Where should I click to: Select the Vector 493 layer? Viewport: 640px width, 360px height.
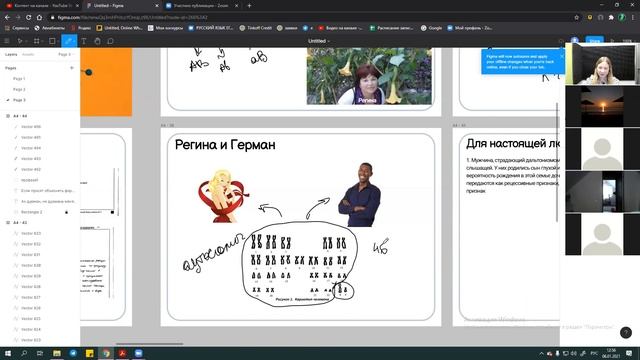[x=31, y=158]
